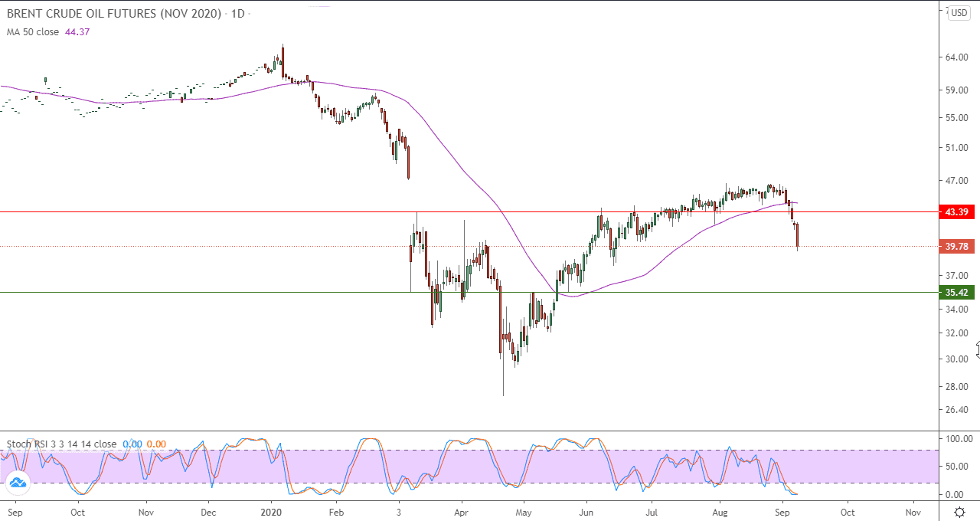Image resolution: width=980 pixels, height=521 pixels.
Task: Click the MA value 44.37
Action: click(x=77, y=31)
